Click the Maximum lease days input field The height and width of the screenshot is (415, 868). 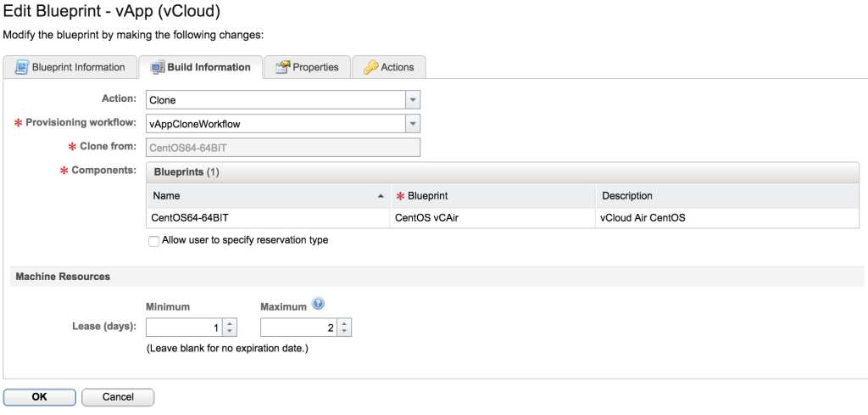click(x=298, y=328)
